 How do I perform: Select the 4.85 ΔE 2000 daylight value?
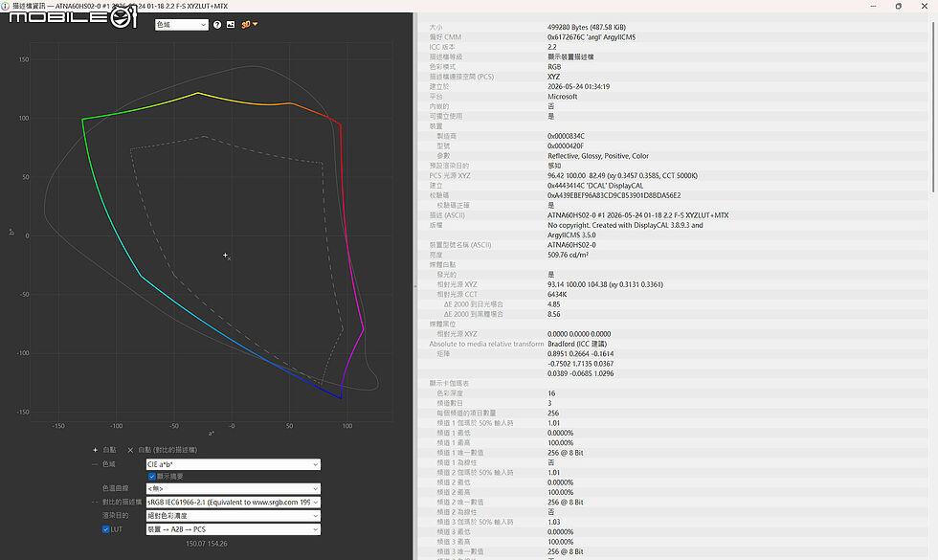(x=553, y=304)
